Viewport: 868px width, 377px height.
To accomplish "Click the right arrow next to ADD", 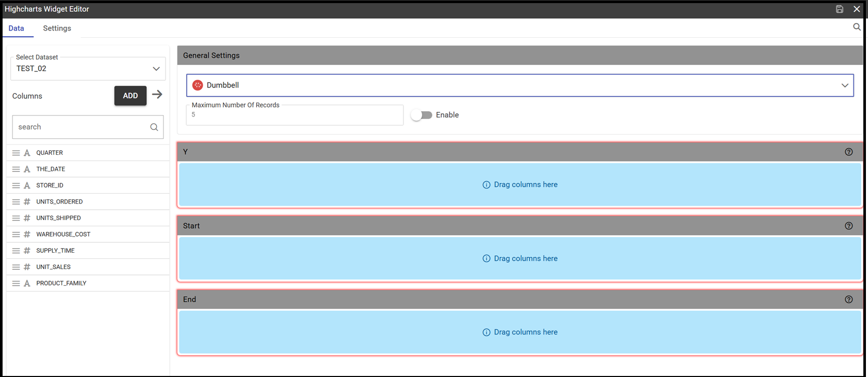I will tap(157, 95).
